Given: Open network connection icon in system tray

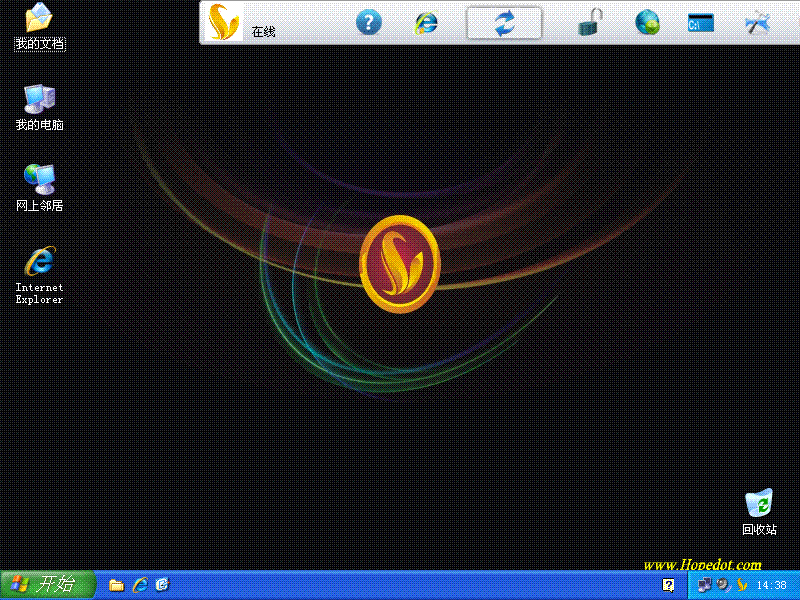Looking at the screenshot, I should (x=705, y=585).
